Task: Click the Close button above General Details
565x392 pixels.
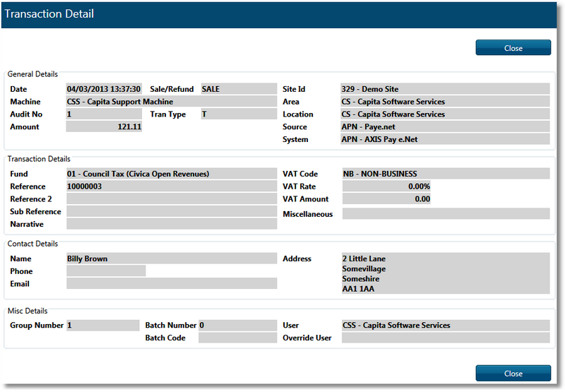Action: (x=513, y=48)
